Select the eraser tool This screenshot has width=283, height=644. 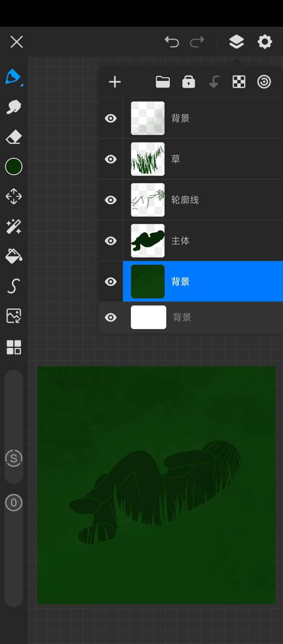click(14, 137)
